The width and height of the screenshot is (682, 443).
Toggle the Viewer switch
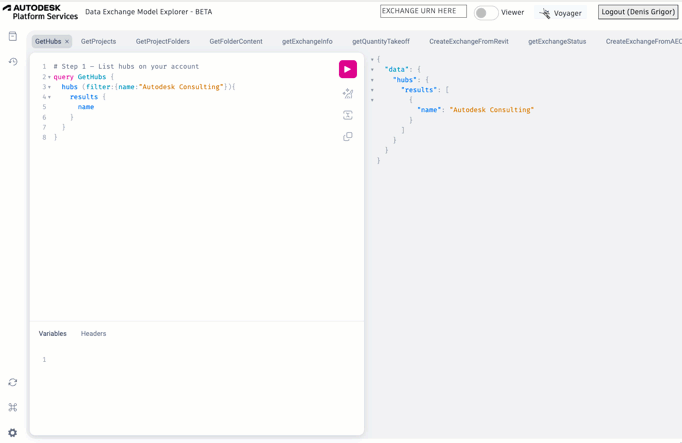485,13
